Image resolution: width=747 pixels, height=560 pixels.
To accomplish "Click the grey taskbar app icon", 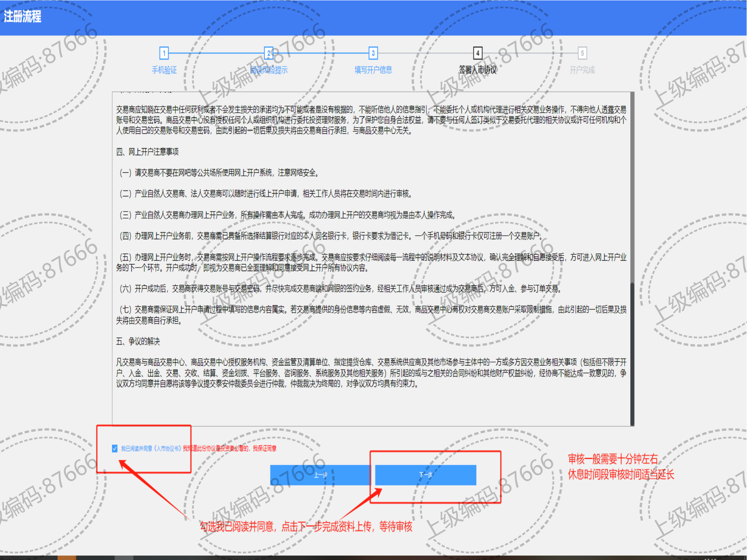I will [124, 558].
